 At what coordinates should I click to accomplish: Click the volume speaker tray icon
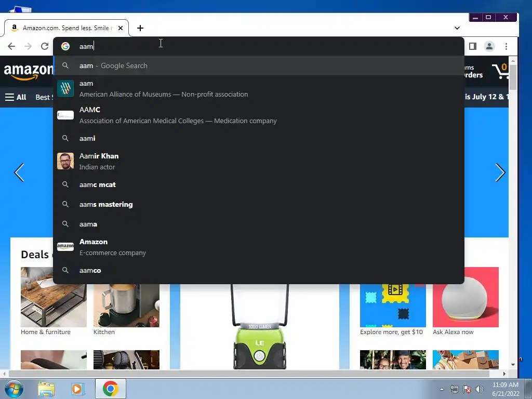(x=480, y=389)
